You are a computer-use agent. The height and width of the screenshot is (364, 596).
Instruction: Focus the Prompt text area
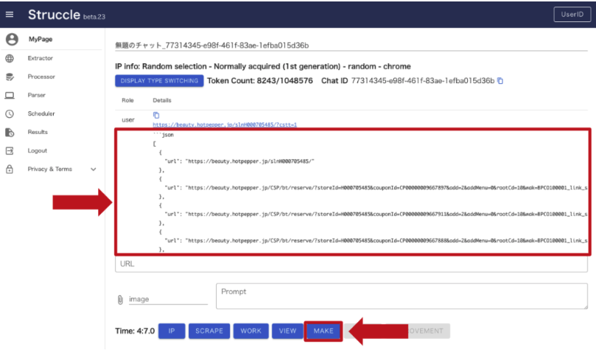[402, 296]
